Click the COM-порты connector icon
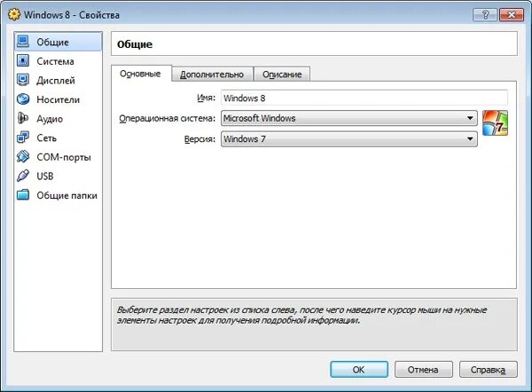The height and width of the screenshot is (392, 532). 23,157
